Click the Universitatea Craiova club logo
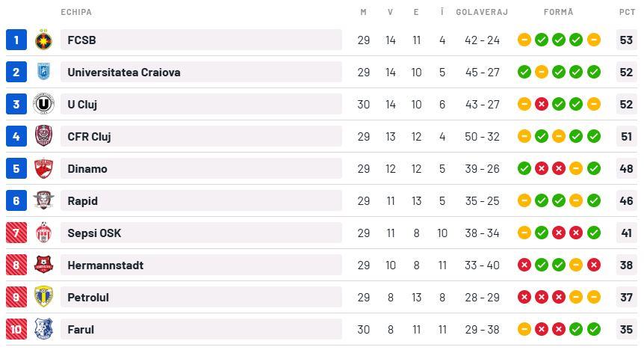The height and width of the screenshot is (350, 644). tap(44, 73)
